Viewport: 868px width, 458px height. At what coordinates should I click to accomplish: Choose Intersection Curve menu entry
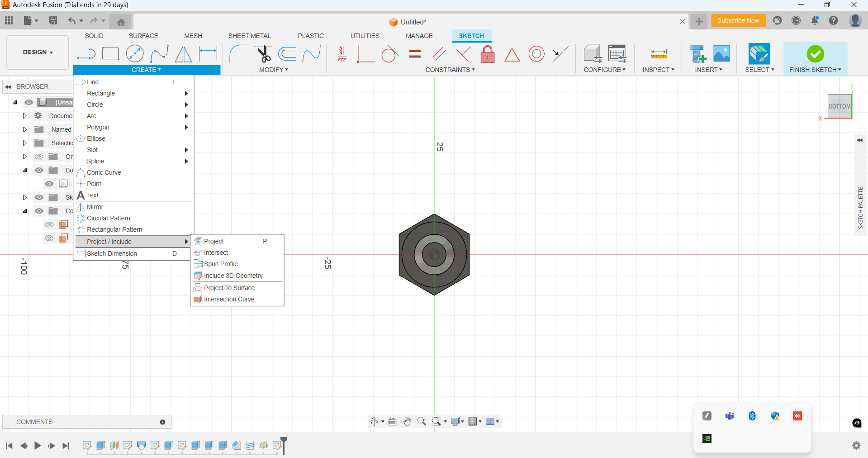pyautogui.click(x=237, y=299)
